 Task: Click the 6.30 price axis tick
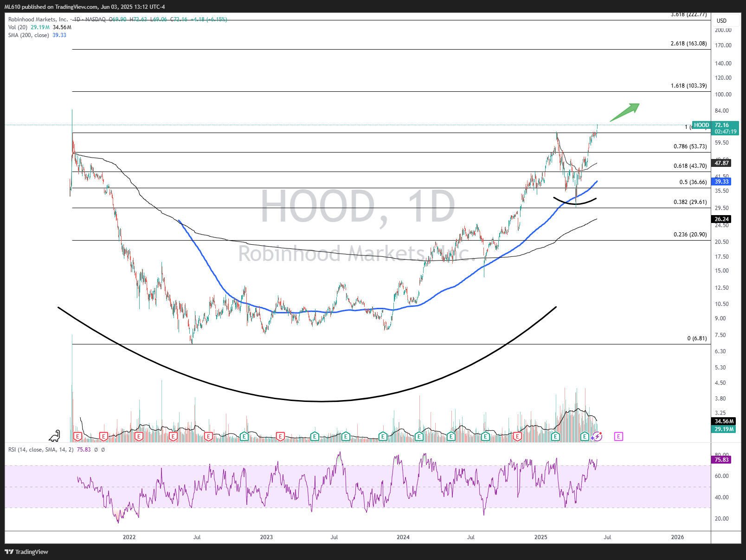pos(720,351)
